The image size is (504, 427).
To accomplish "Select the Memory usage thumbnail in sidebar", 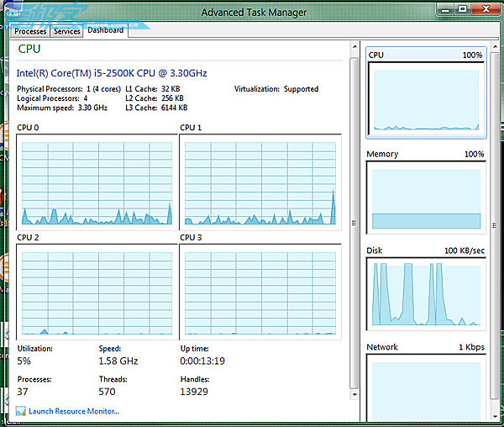I will (x=425, y=195).
